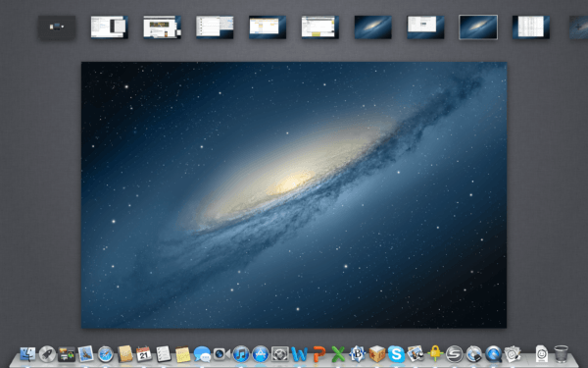Open Messages blue speech bubble icon
Viewport: 588px width, 368px height.
(x=202, y=354)
